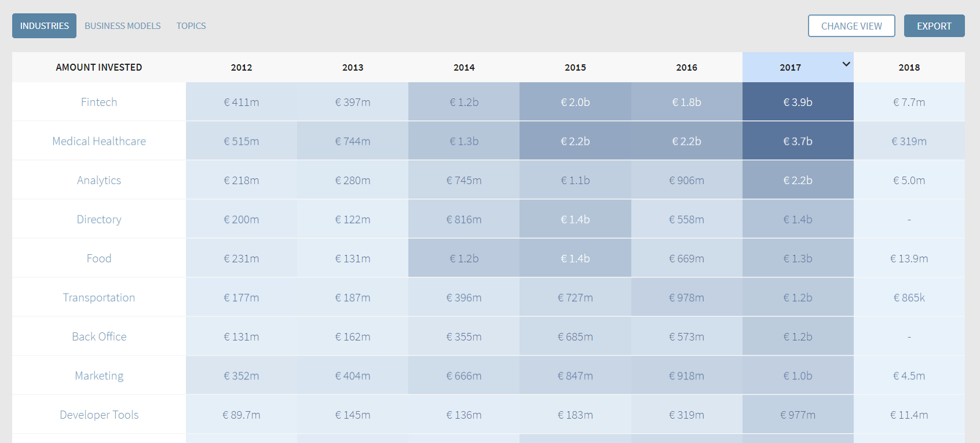Viewport: 980px width, 443px height.
Task: Open the Fintech industry link
Action: tap(99, 102)
